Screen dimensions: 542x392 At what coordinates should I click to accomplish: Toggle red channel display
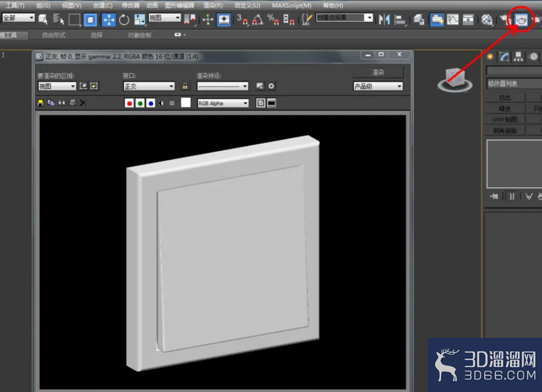coord(129,103)
